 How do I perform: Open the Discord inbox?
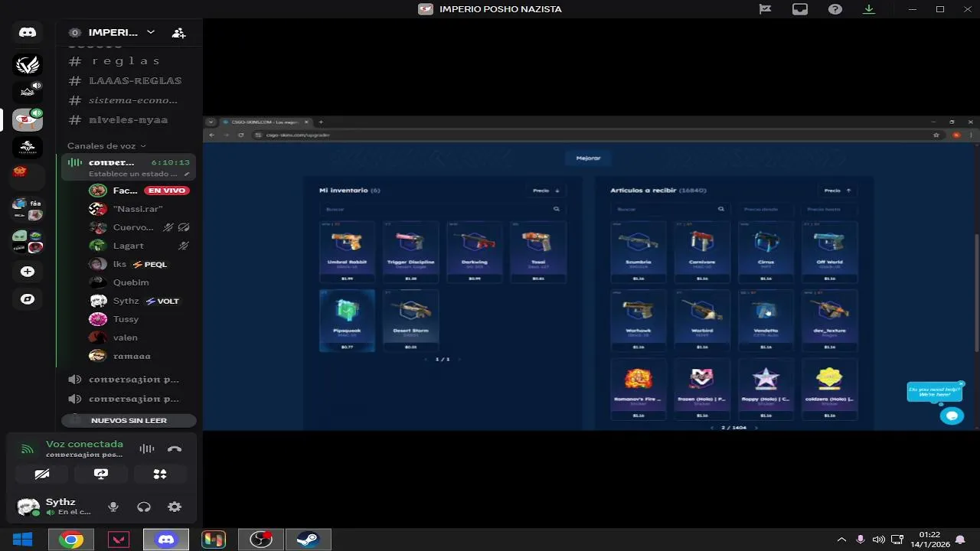pyautogui.click(x=800, y=9)
